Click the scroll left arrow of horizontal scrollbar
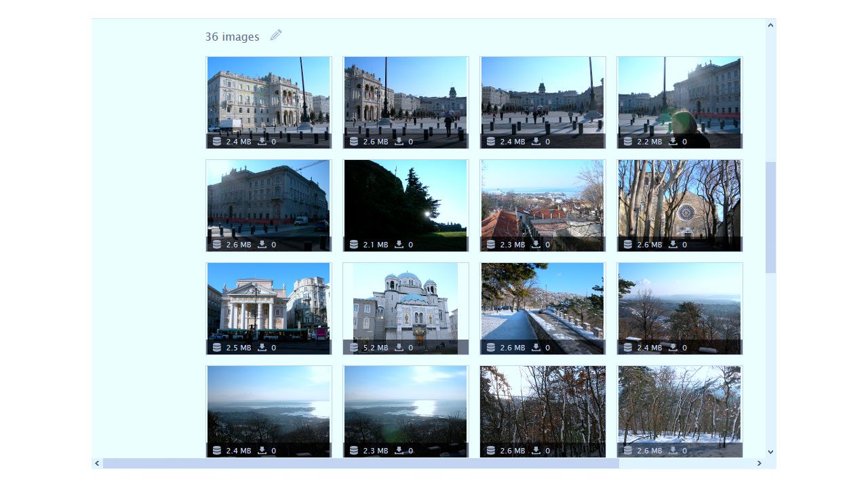The width and height of the screenshot is (868, 488). (x=97, y=464)
